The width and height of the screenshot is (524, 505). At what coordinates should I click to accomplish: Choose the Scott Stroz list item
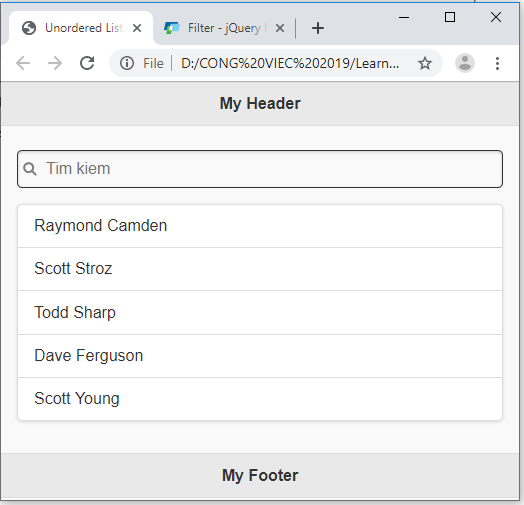260,269
